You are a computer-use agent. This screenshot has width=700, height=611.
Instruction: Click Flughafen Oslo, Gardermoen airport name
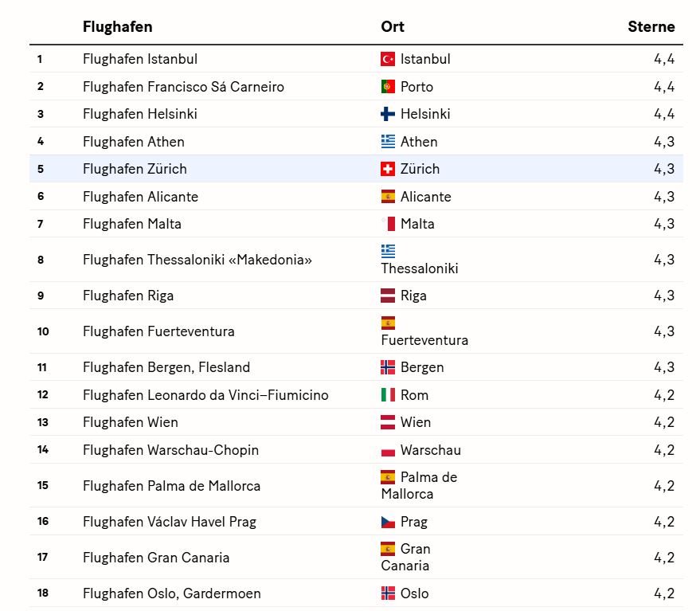[x=171, y=593]
